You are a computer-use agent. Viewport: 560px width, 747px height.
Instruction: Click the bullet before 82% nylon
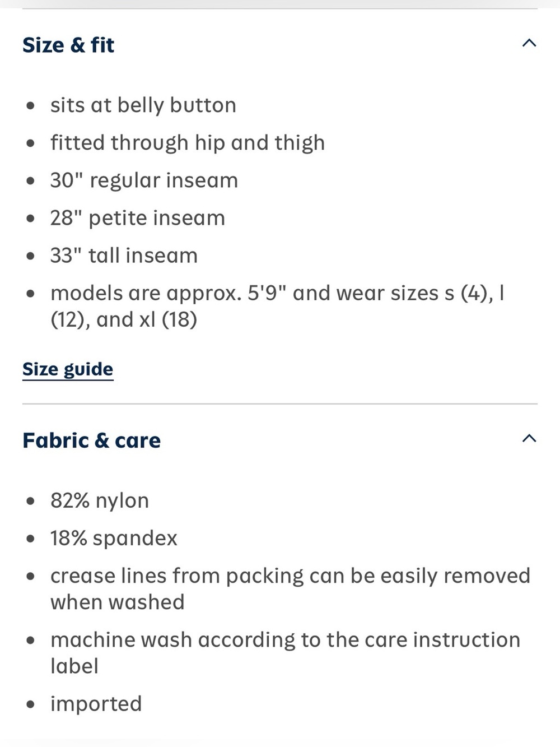coord(31,500)
